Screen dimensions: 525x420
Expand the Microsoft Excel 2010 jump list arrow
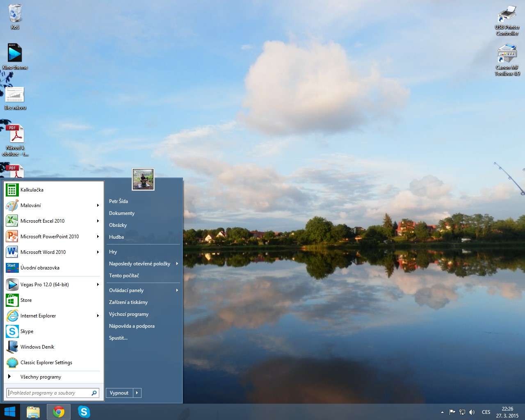coord(98,221)
